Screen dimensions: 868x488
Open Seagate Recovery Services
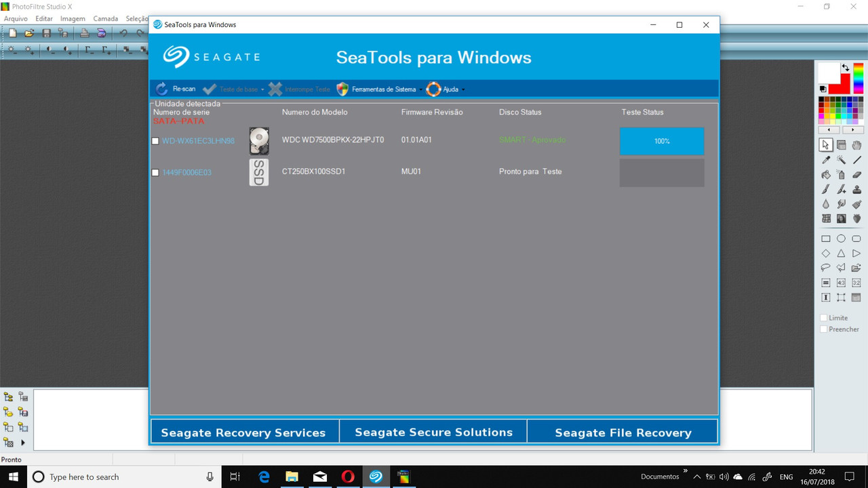coord(244,432)
